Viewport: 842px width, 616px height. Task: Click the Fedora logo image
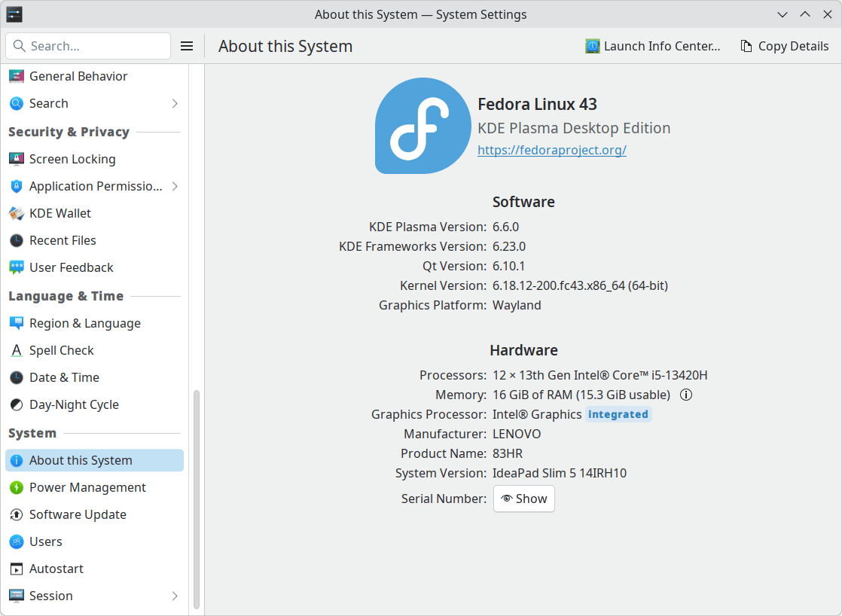(x=423, y=126)
